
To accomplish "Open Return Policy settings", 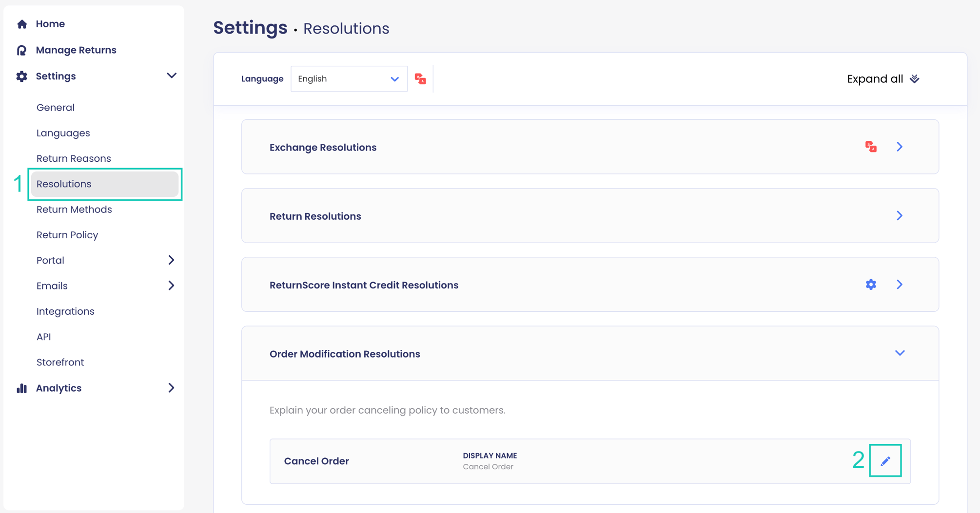I will point(67,235).
